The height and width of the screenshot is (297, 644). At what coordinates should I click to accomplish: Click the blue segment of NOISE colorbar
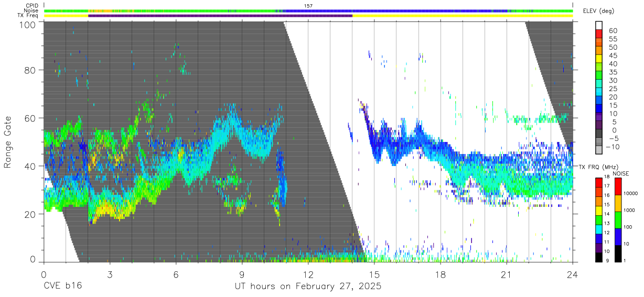point(618,236)
